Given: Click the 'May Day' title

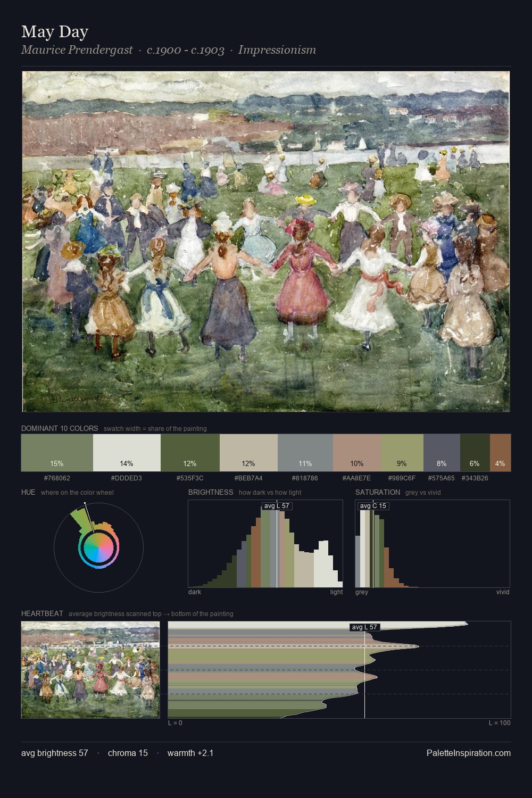Looking at the screenshot, I should 55,31.
